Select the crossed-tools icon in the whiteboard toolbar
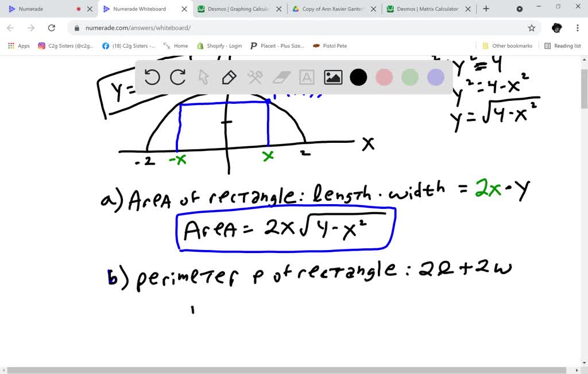 click(x=254, y=77)
